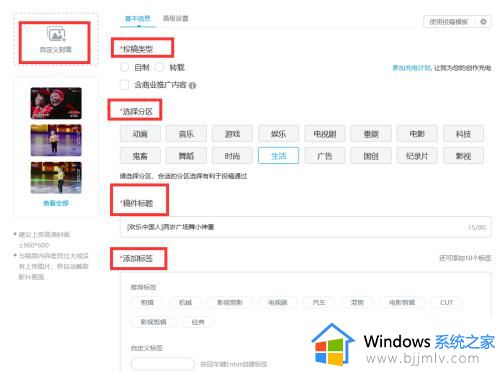
Task: Upload a custom cover via 自定义封面 icon
Action: (56, 35)
